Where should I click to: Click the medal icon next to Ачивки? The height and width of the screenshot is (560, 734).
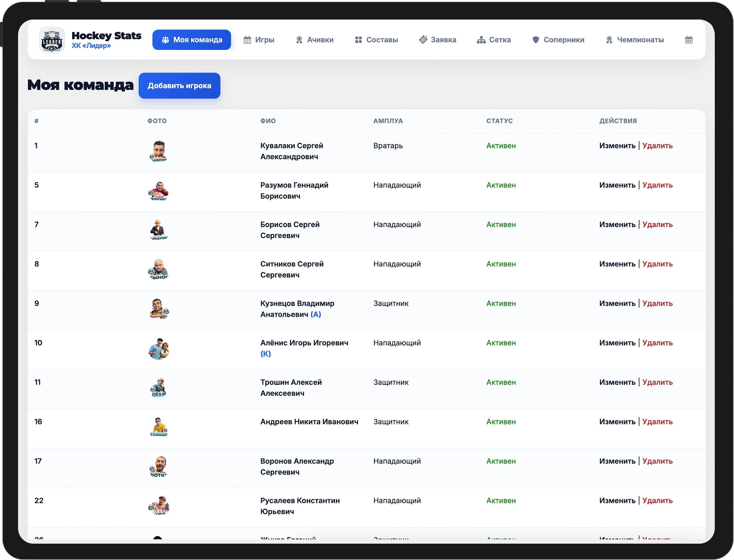point(299,40)
